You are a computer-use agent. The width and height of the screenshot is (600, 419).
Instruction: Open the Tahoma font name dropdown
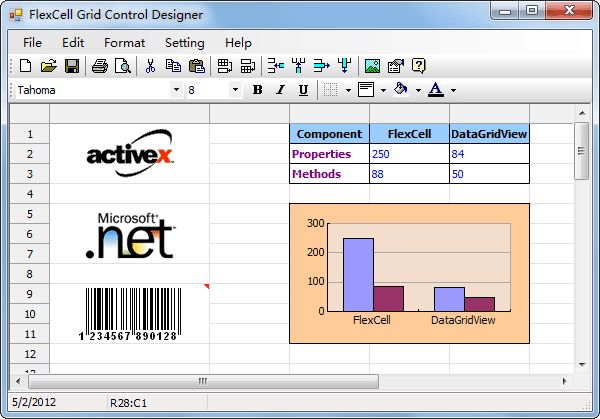(x=176, y=90)
